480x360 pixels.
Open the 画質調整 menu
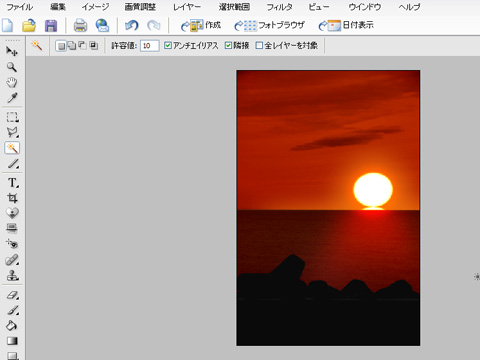coord(140,7)
